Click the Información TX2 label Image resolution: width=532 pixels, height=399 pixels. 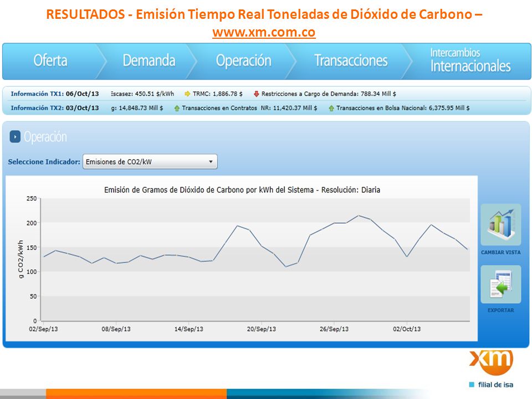pyautogui.click(x=37, y=108)
